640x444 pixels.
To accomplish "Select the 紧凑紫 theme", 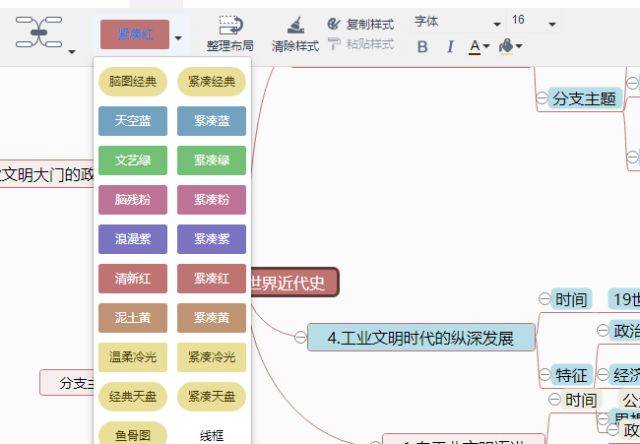I will [211, 239].
